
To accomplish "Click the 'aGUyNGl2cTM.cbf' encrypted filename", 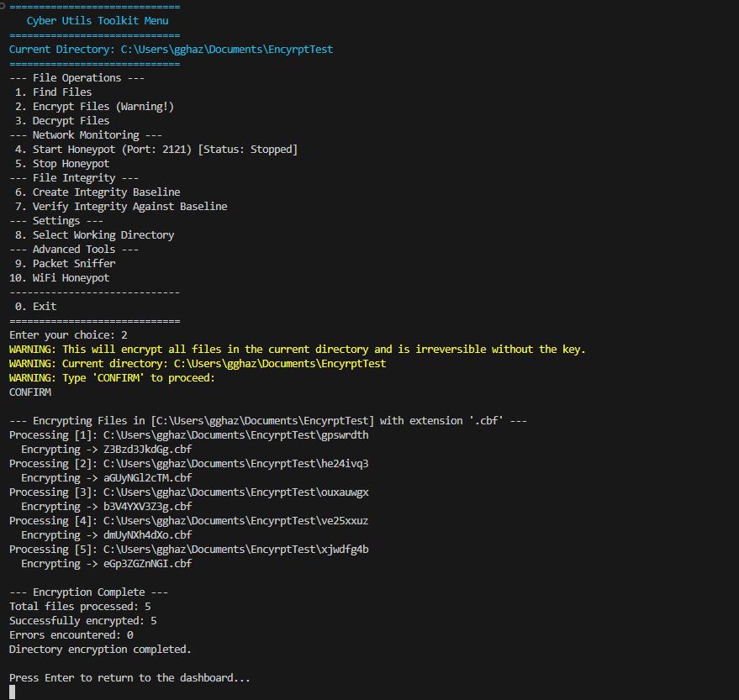I will 147,478.
